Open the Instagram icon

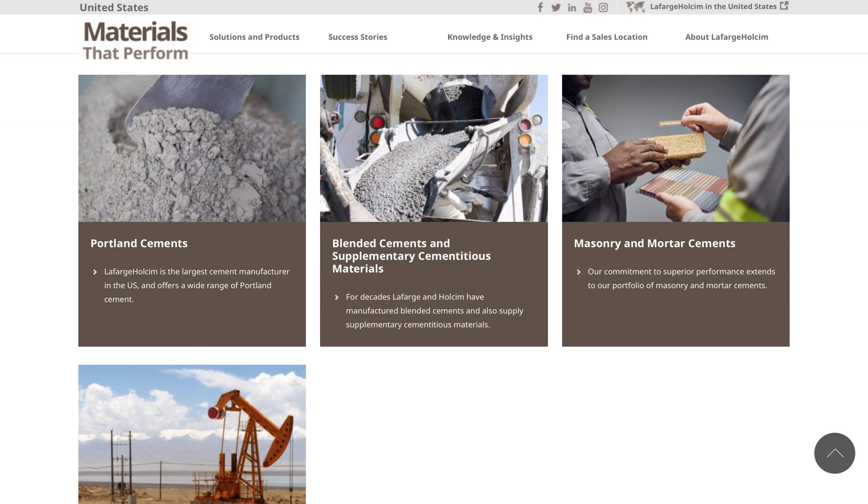603,7
